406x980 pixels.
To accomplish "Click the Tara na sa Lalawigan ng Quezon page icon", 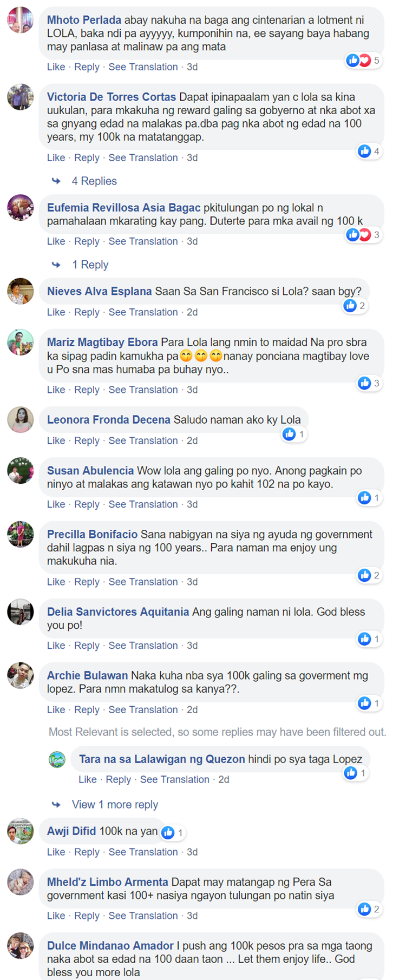I will click(x=57, y=760).
